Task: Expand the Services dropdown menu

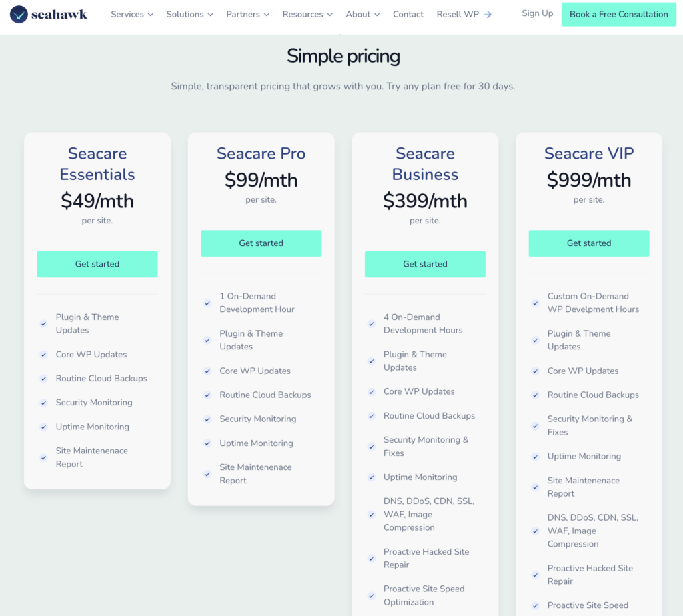Action: coord(132,14)
